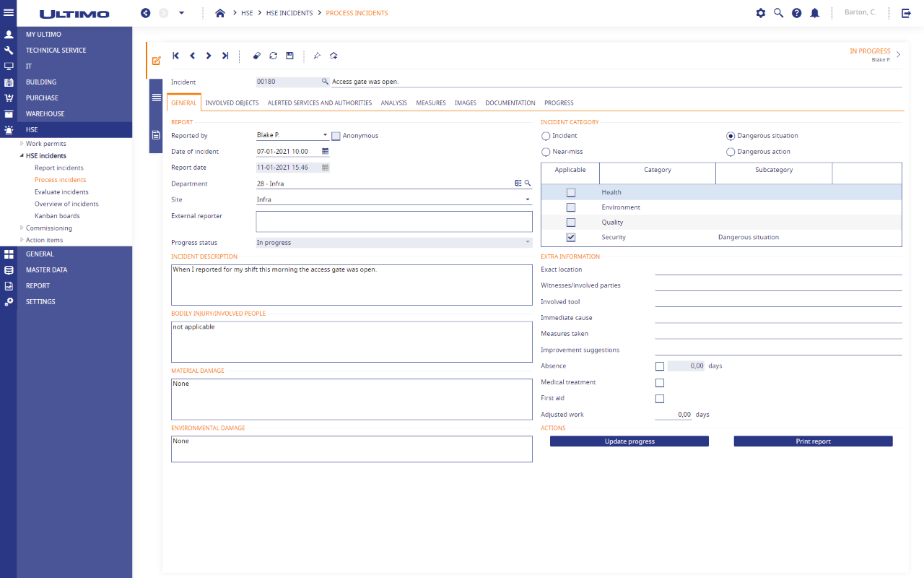
Task: Go back using the back arrow
Action: (146, 13)
